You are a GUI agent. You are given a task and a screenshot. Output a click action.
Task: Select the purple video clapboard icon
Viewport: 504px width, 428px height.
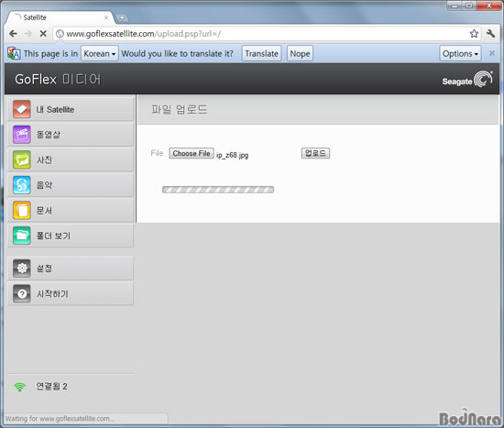pyautogui.click(x=22, y=135)
